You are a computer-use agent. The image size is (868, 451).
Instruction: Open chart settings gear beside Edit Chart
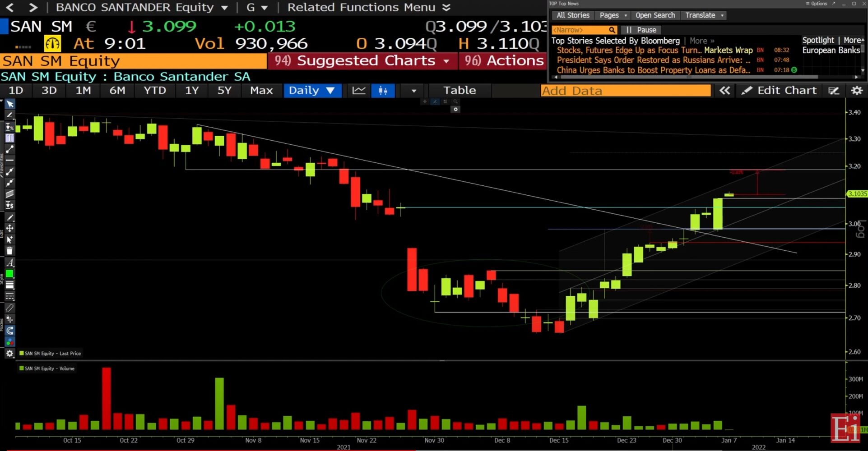pos(857,91)
